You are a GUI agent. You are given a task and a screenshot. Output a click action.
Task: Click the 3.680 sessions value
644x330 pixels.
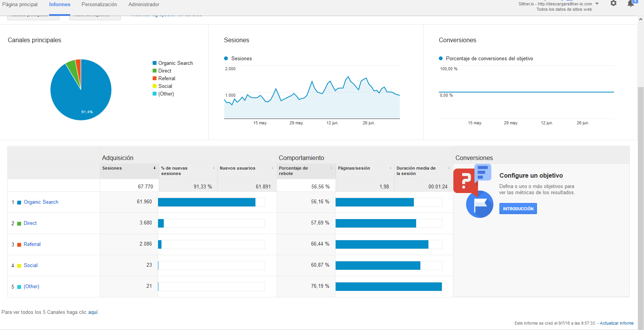[x=146, y=223]
